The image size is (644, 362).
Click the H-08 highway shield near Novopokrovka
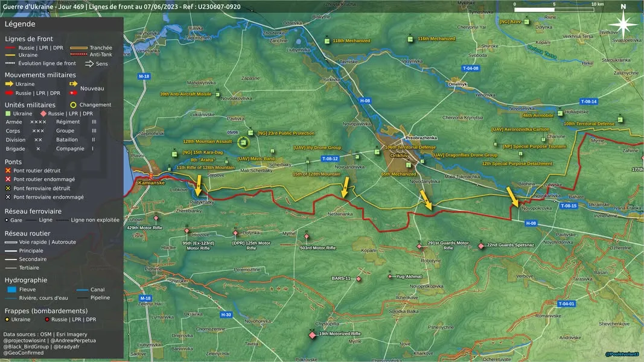pos(531,223)
